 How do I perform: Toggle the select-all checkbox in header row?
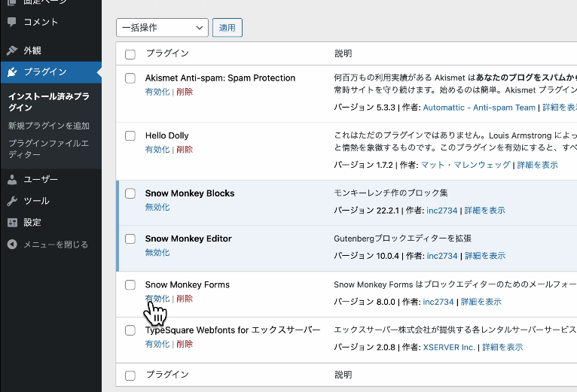(x=130, y=54)
